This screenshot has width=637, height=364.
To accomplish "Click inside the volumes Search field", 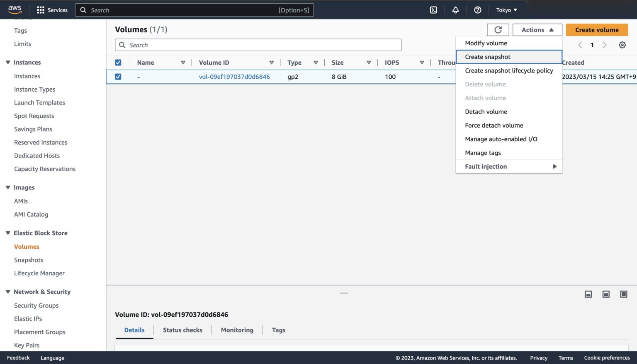I will click(x=258, y=45).
